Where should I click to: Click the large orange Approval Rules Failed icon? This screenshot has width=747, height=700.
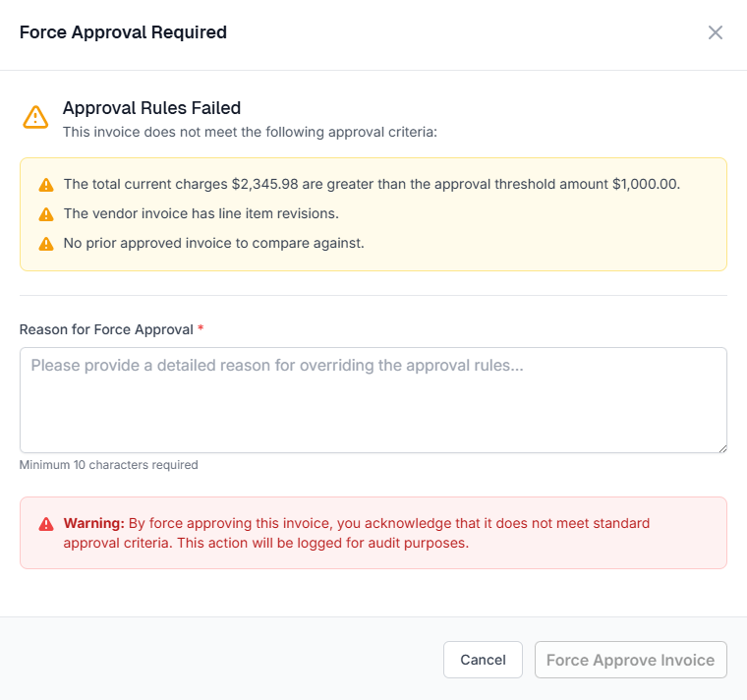pyautogui.click(x=35, y=118)
